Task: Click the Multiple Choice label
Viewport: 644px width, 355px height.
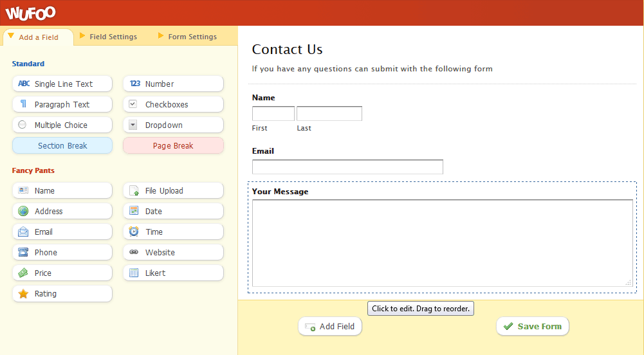Action: [x=60, y=125]
